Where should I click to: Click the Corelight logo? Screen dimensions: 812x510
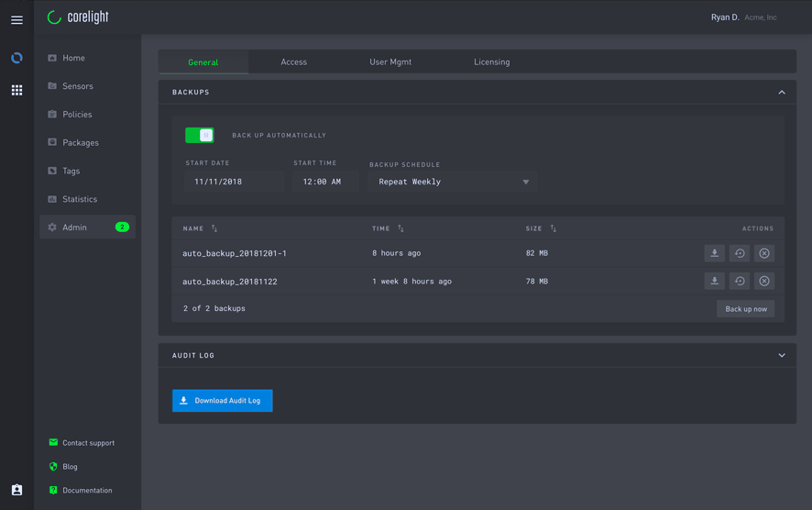click(78, 17)
